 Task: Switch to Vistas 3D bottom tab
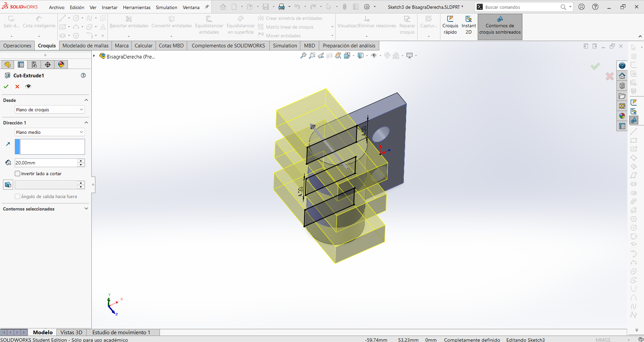71,332
